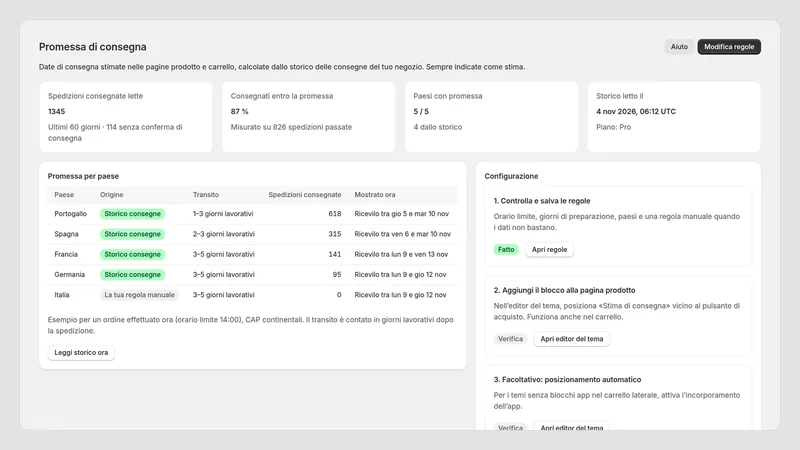The image size is (800, 450).
Task: Click the Storico letto il card
Action: click(673, 117)
